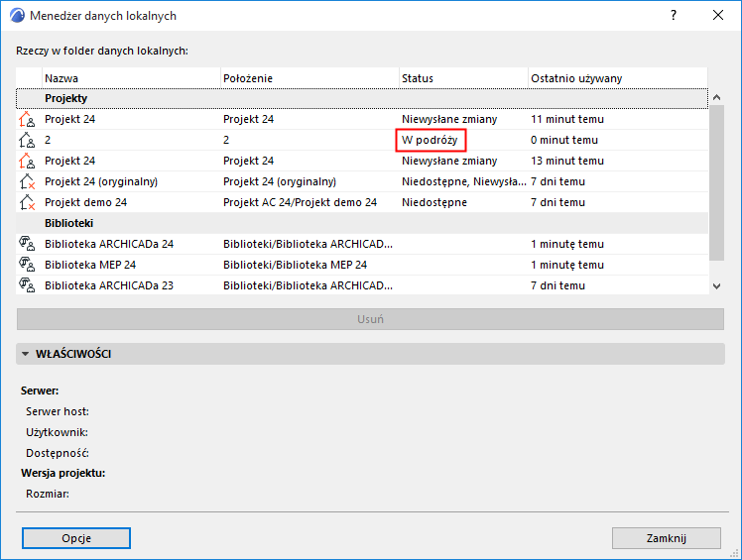Click the Usuń button
The width and height of the screenshot is (742, 560).
pyautogui.click(x=371, y=319)
